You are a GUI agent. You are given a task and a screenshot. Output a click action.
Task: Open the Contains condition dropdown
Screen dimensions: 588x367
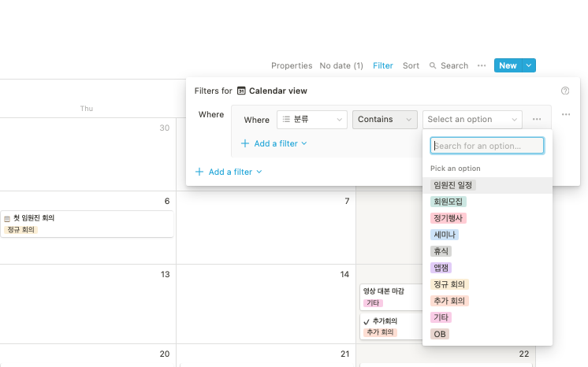click(385, 120)
